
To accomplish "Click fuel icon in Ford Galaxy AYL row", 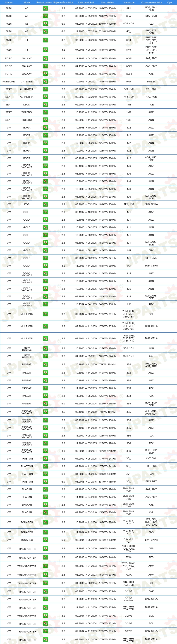I will coord(45,74).
